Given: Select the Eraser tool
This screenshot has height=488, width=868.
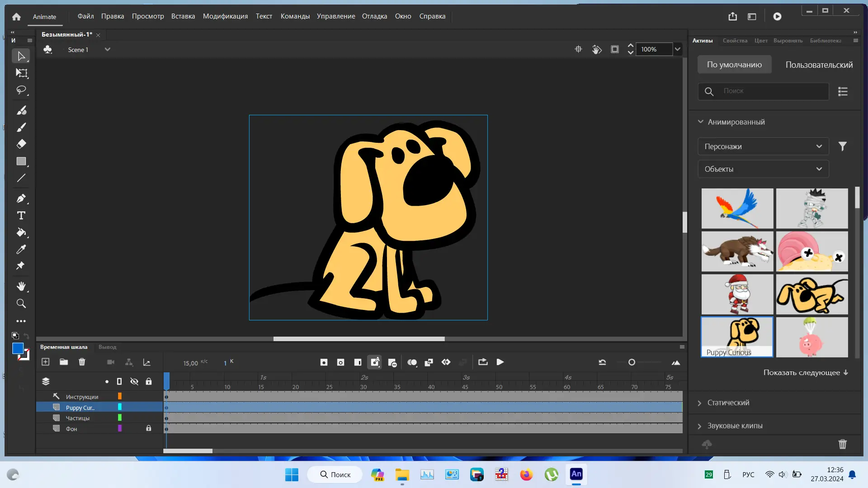Looking at the screenshot, I should (21, 144).
